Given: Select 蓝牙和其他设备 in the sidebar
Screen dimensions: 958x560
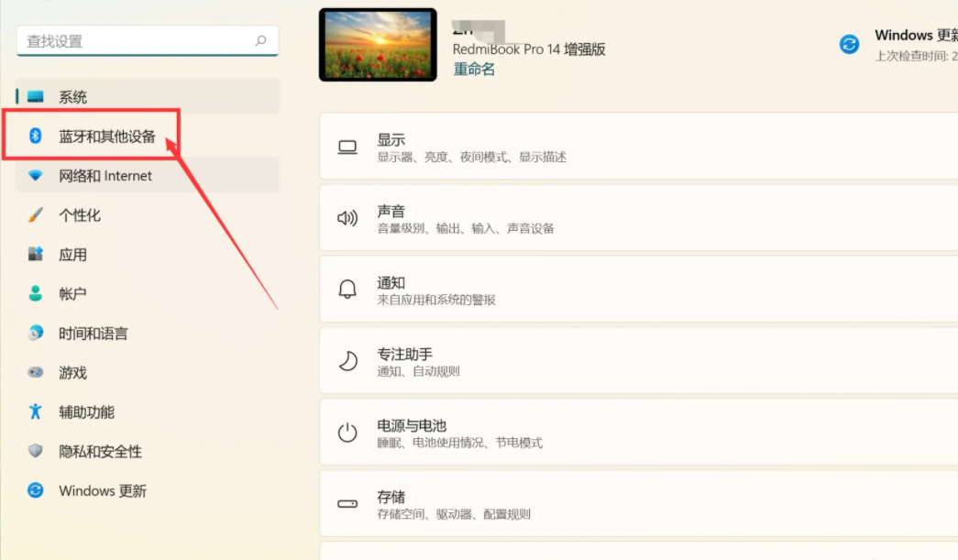Looking at the screenshot, I should click(x=107, y=137).
